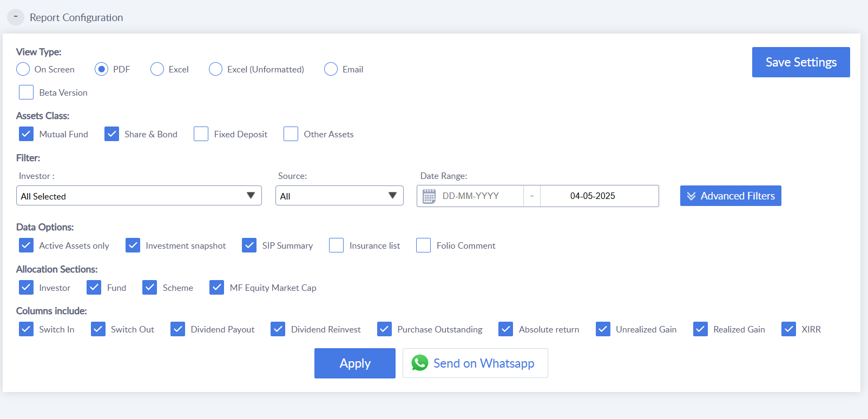Uncheck the XIRR column
The image size is (868, 419).
click(x=788, y=329)
